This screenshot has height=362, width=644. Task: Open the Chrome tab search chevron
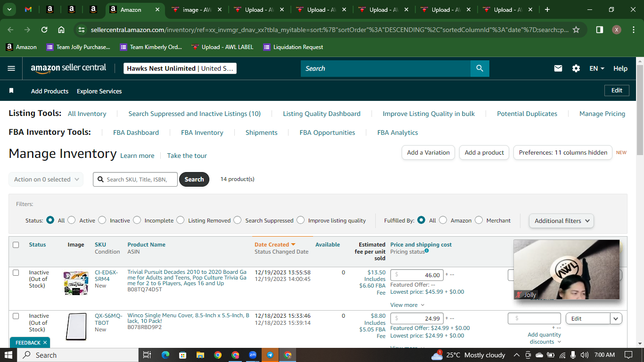[10, 9]
